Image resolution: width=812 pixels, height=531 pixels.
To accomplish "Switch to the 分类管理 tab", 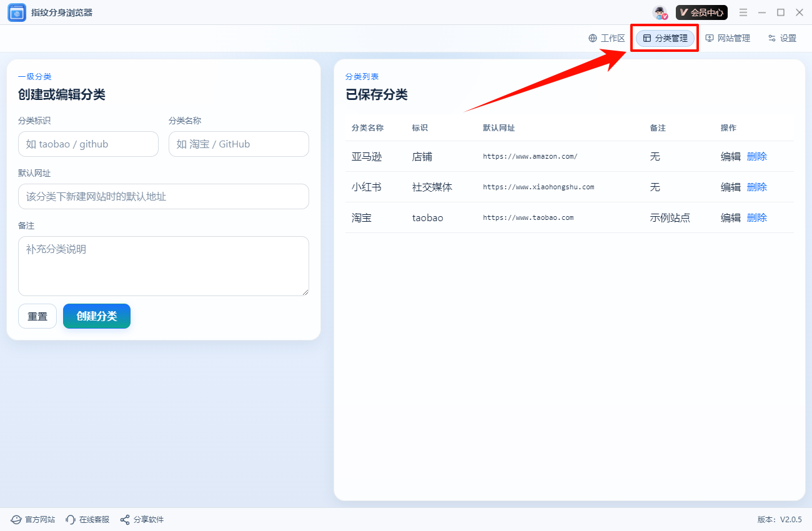I will click(665, 38).
